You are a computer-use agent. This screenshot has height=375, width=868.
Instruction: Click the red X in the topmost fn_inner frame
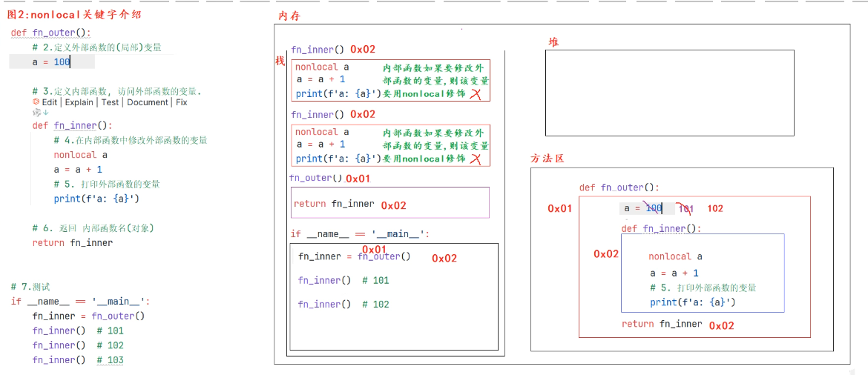click(476, 94)
